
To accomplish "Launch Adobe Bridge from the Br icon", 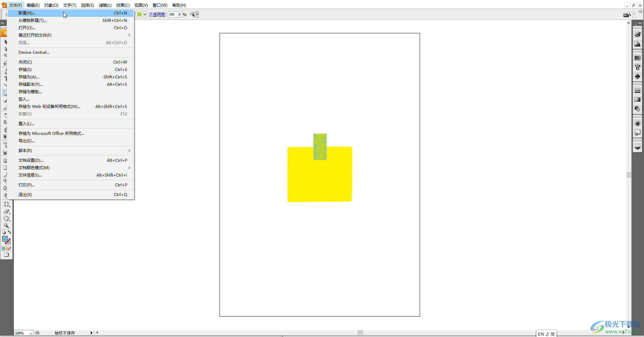I will click(627, 14).
